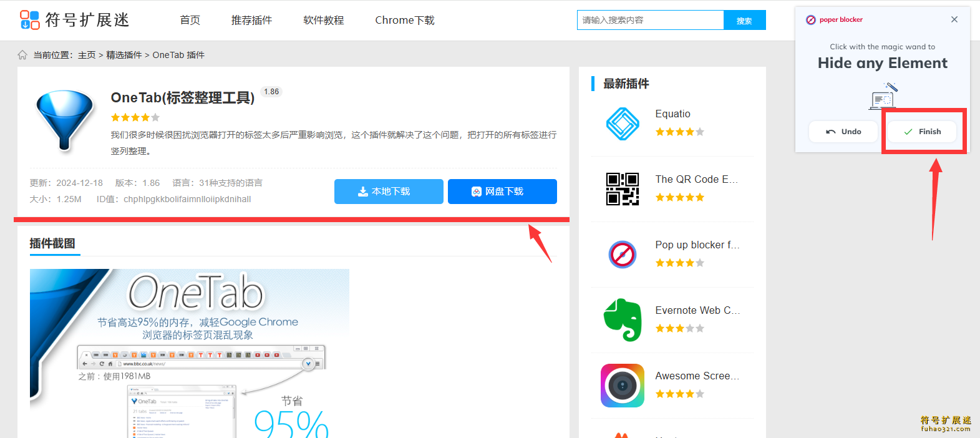Click the Evernote elephant icon
Screen dimensions: 980x438
click(x=623, y=320)
